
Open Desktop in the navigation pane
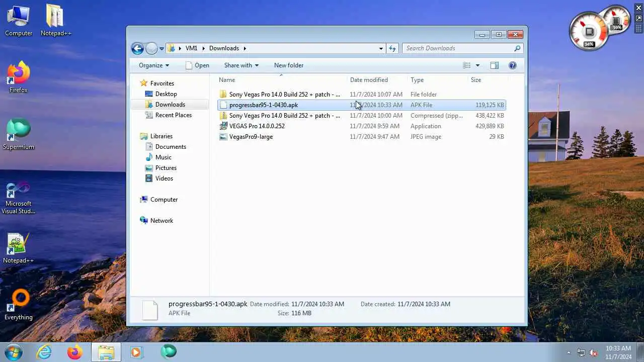[x=166, y=94]
